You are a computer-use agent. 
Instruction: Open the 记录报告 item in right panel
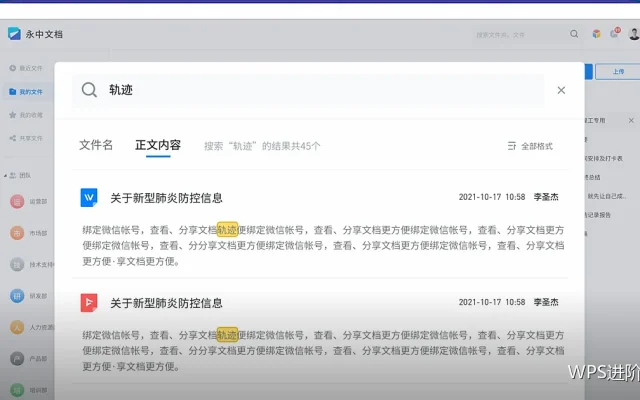click(598, 215)
